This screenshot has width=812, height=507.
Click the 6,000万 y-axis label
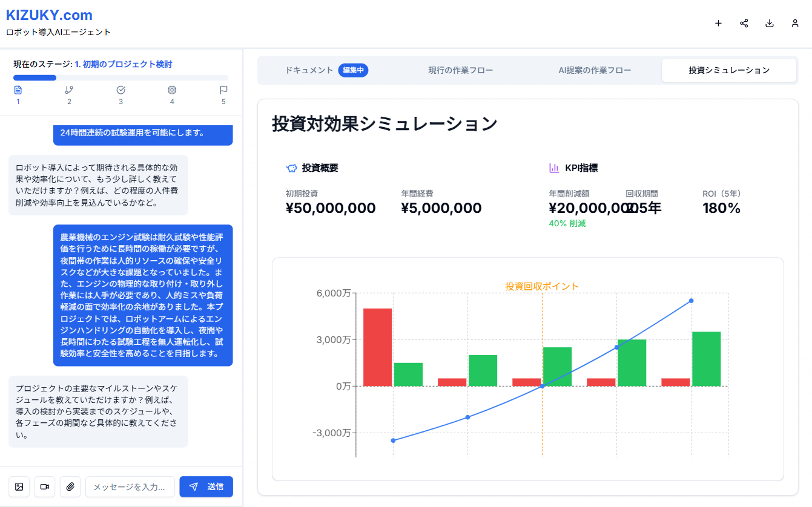[334, 293]
